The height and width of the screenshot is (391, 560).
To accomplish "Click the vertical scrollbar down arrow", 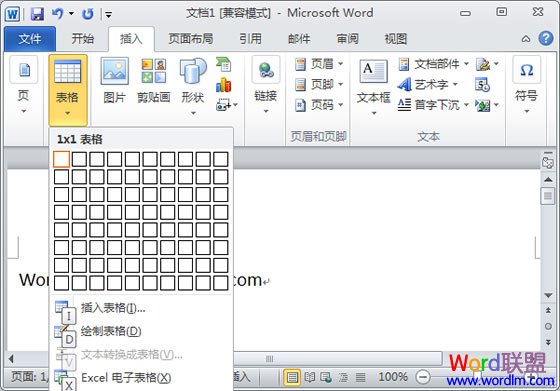I will click(548, 295).
